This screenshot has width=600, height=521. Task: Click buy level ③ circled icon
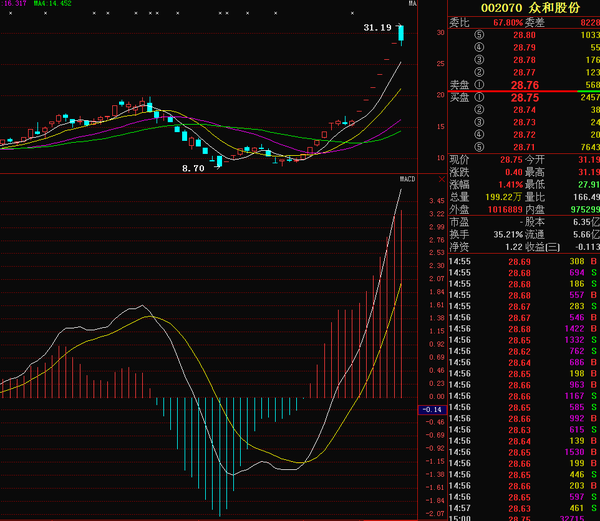coord(479,122)
